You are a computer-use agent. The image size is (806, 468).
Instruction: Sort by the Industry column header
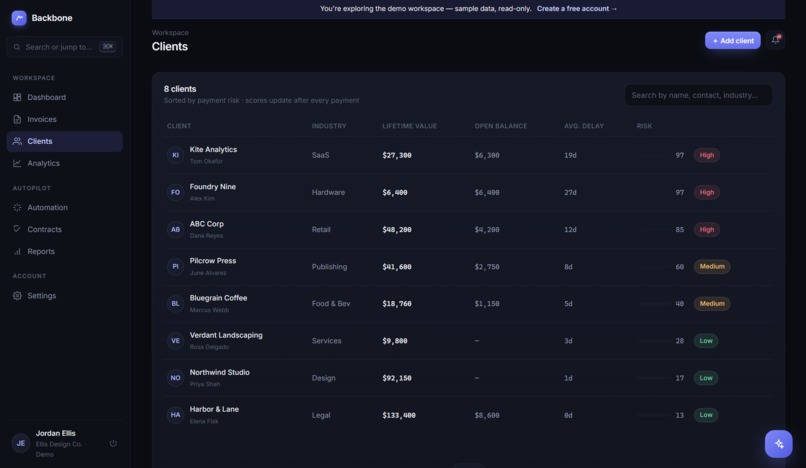(x=329, y=126)
